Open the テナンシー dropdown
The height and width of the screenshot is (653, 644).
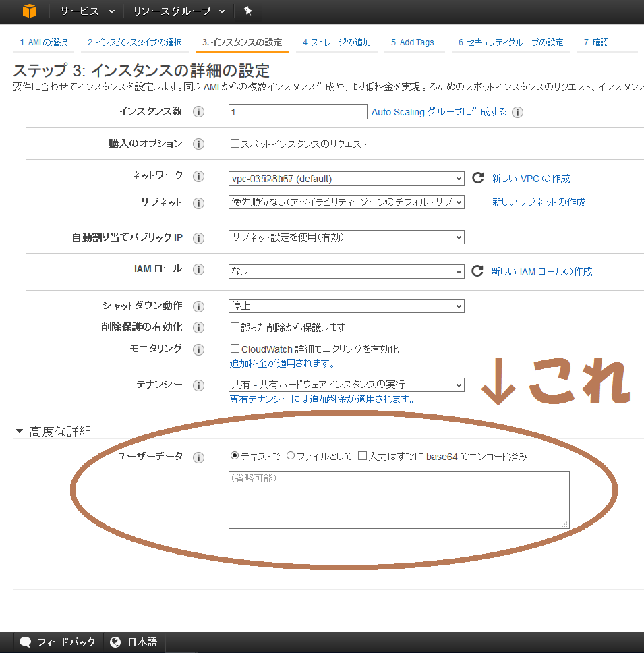tap(347, 385)
